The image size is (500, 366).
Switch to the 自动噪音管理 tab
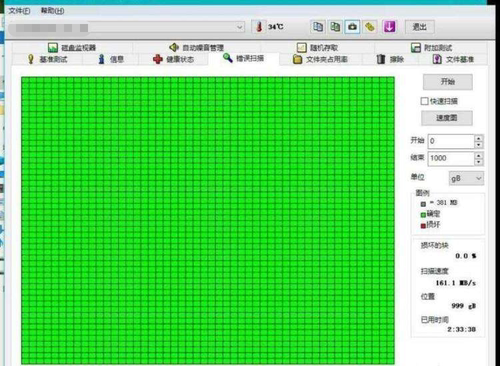pos(197,48)
